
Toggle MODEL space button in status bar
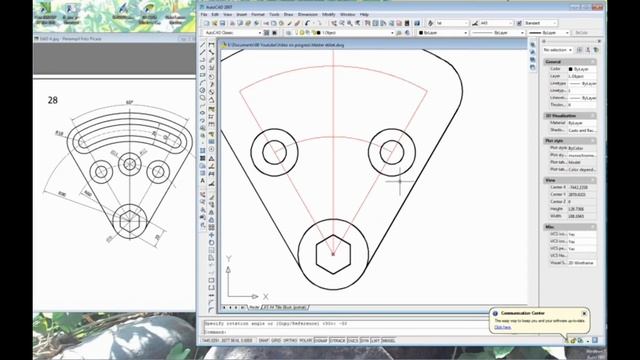click(x=389, y=340)
